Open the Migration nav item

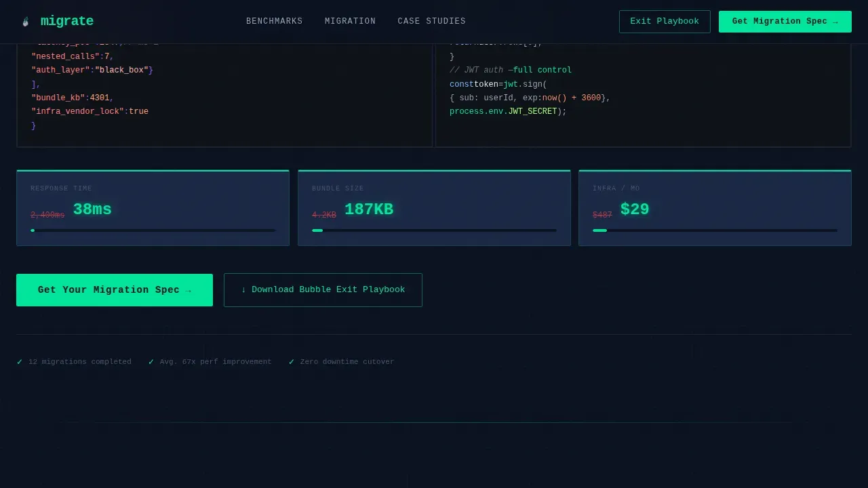[x=350, y=21]
